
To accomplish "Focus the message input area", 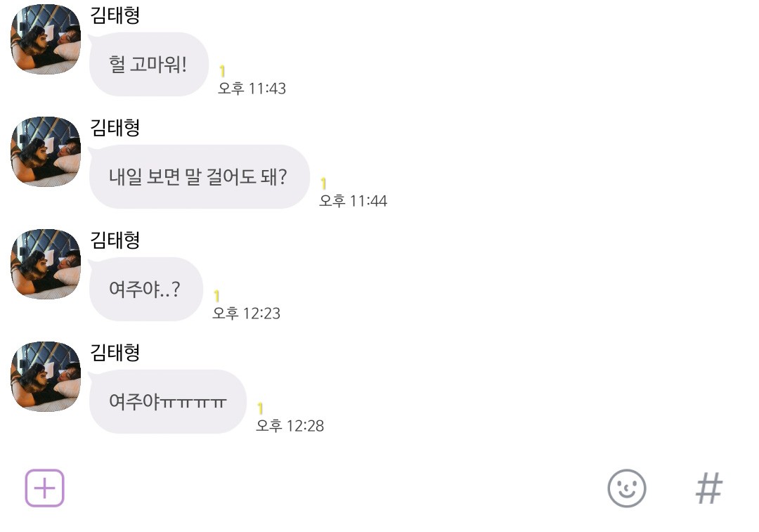I will (330, 488).
